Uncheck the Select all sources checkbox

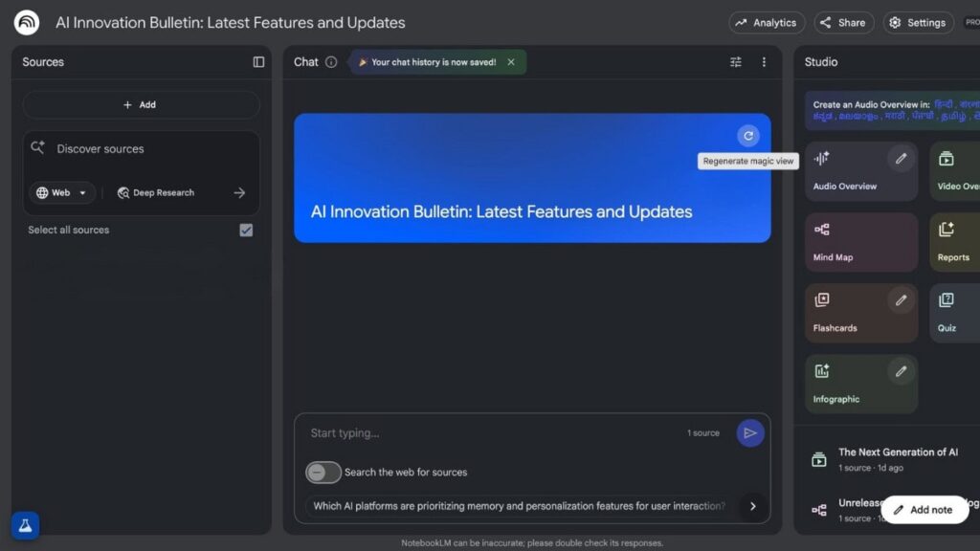[x=246, y=231]
